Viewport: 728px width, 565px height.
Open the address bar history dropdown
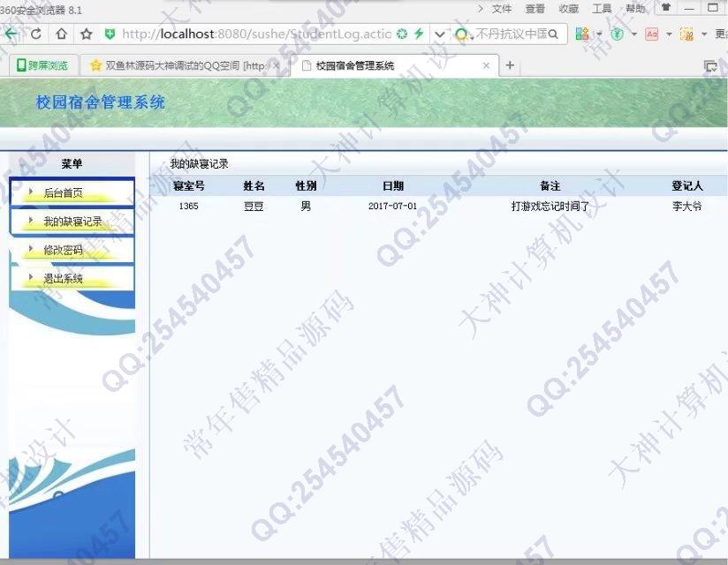coord(440,34)
